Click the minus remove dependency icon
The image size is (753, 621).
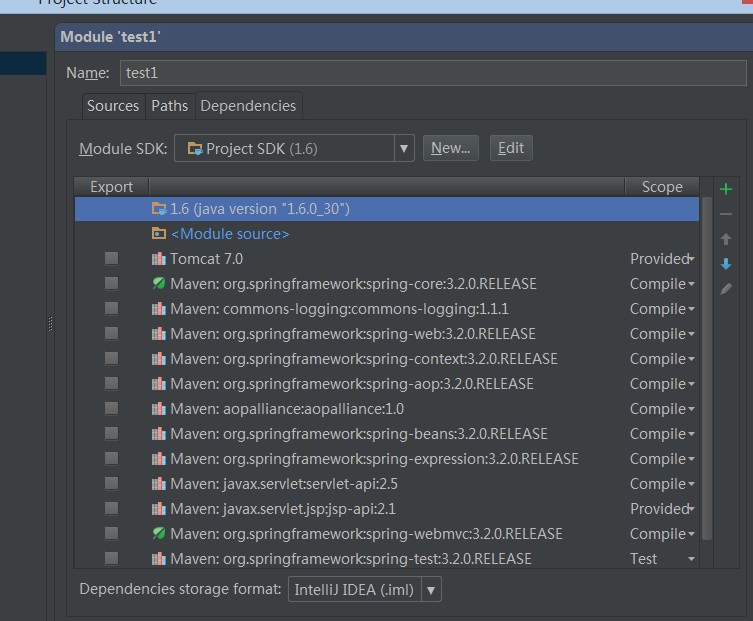coord(726,214)
